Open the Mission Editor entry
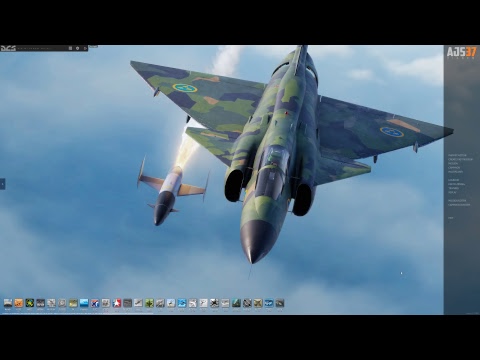The width and height of the screenshot is (480, 360). tap(457, 201)
